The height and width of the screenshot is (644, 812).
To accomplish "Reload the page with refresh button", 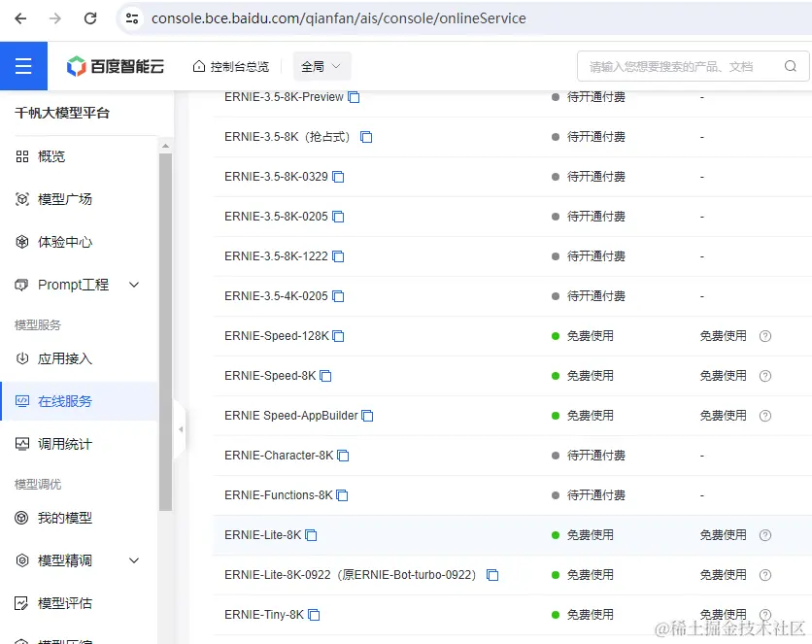I will [90, 18].
